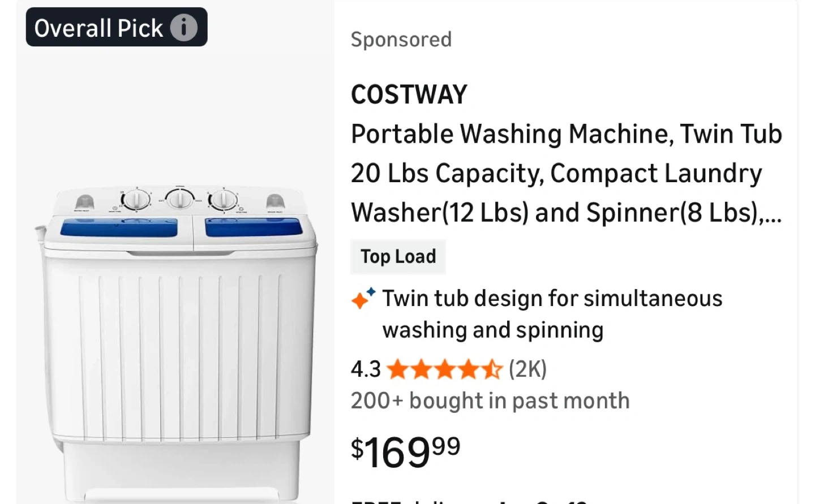The width and height of the screenshot is (815, 504).
Task: Click the left dial on the washer photo
Action: [136, 200]
